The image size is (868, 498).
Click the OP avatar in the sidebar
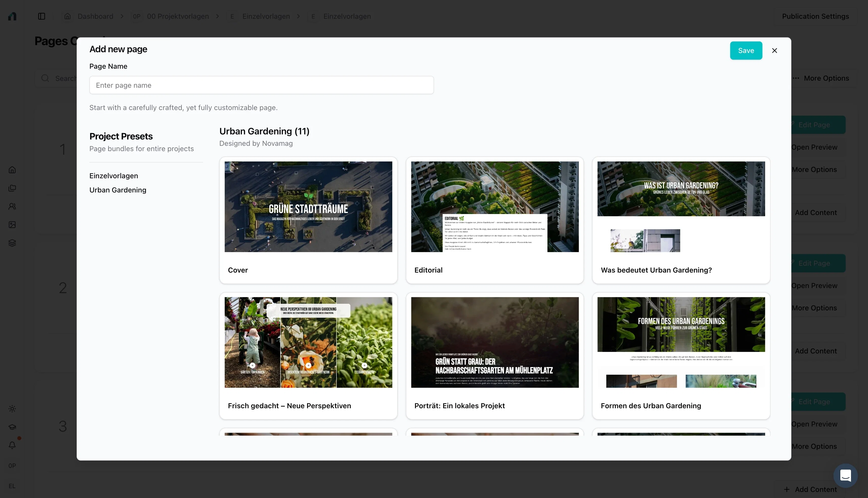tap(12, 466)
